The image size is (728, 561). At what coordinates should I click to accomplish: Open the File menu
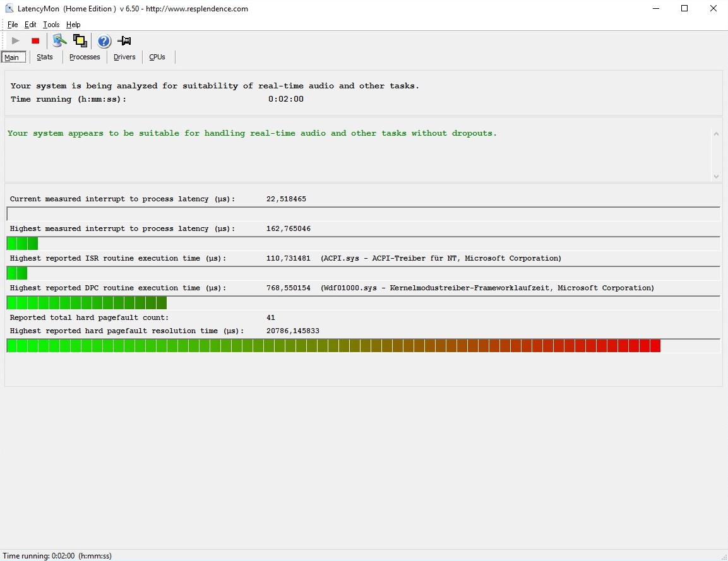click(x=13, y=25)
